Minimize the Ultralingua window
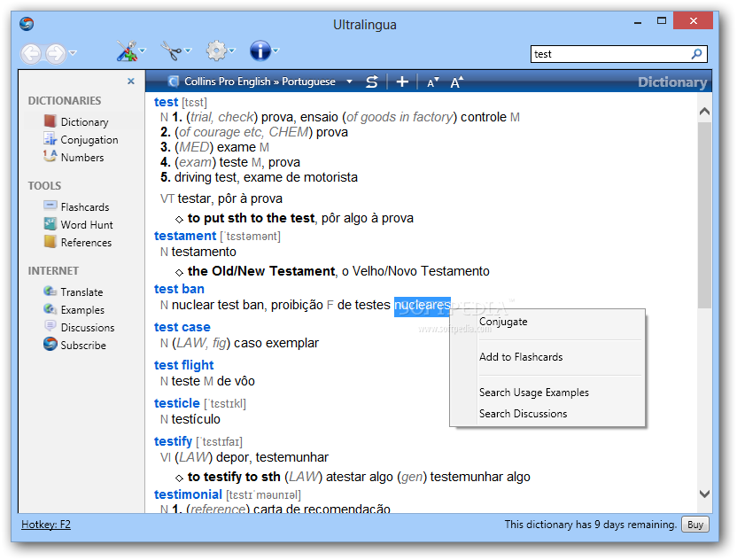This screenshot has width=737, height=560. click(638, 22)
